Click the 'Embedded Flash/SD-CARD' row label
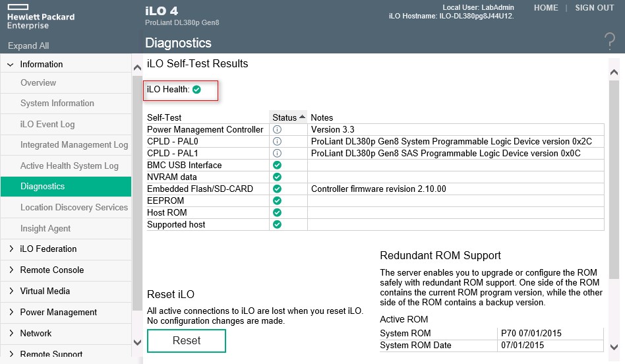The width and height of the screenshot is (625, 364). pos(200,189)
